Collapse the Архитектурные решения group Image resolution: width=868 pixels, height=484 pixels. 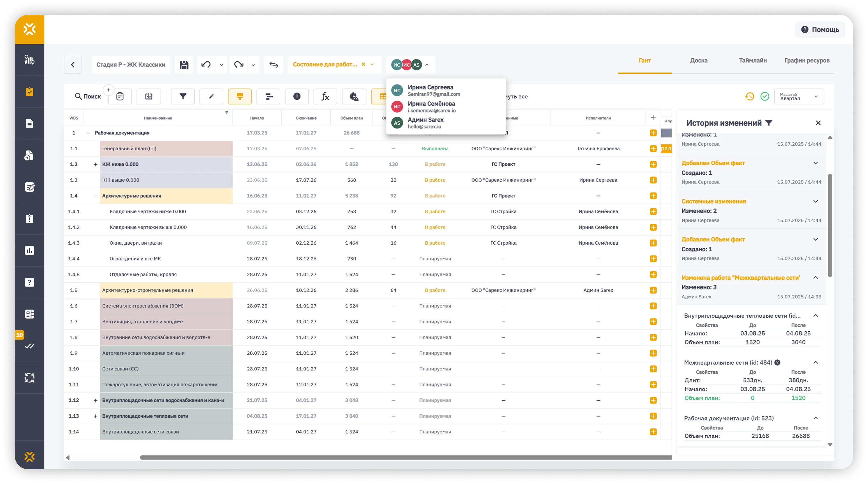(x=95, y=196)
